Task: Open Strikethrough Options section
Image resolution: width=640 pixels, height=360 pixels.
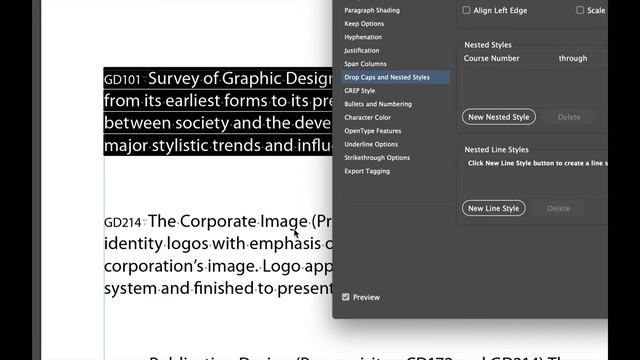Action: pos(377,158)
